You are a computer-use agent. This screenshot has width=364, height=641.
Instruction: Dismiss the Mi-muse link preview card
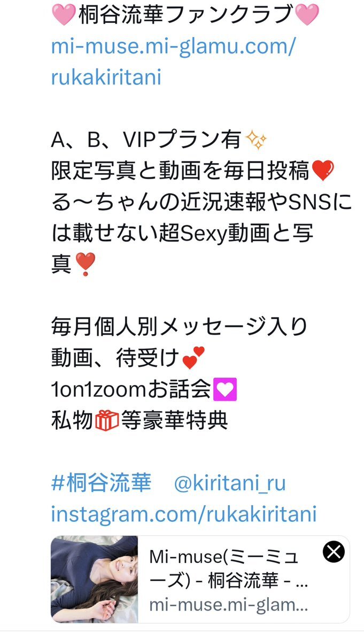click(334, 553)
